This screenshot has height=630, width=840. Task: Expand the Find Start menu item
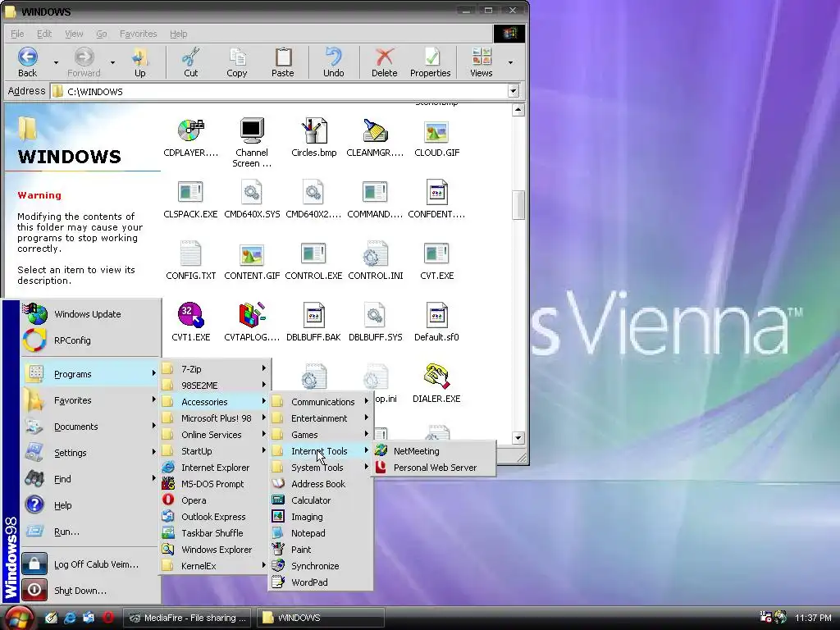[x=90, y=479]
